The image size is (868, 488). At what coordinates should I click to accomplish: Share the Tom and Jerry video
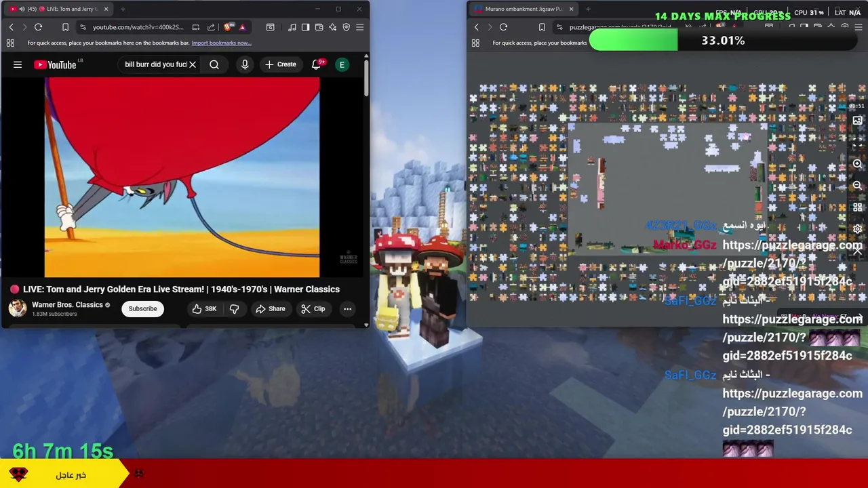click(x=270, y=308)
